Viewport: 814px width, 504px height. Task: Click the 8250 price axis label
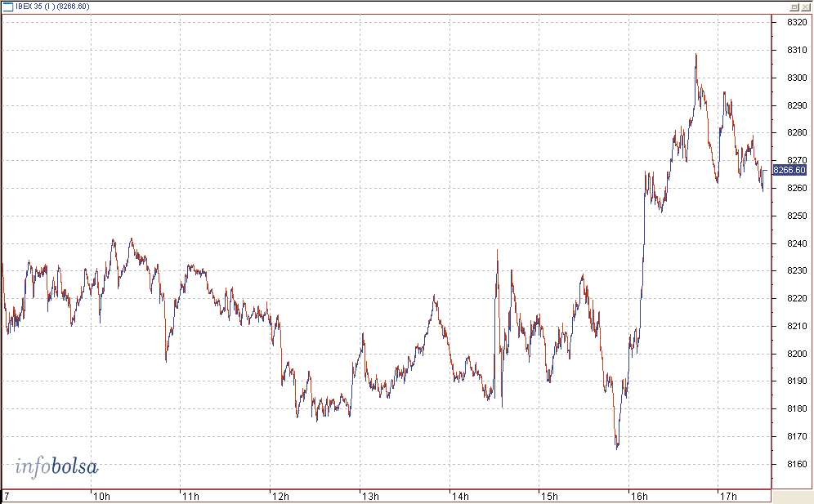tap(797, 216)
